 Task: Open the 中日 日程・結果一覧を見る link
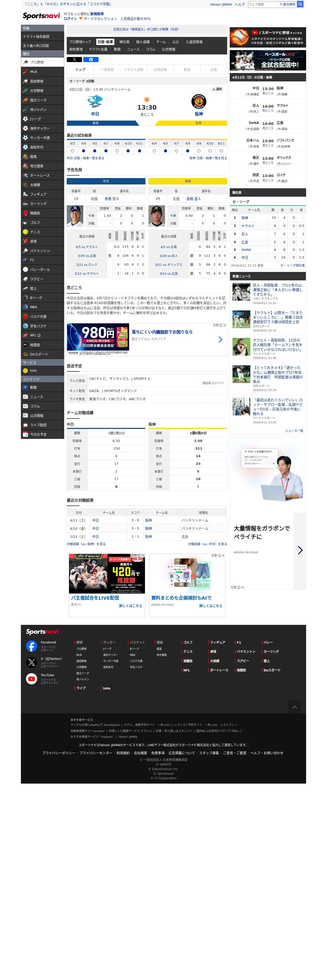(x=85, y=158)
